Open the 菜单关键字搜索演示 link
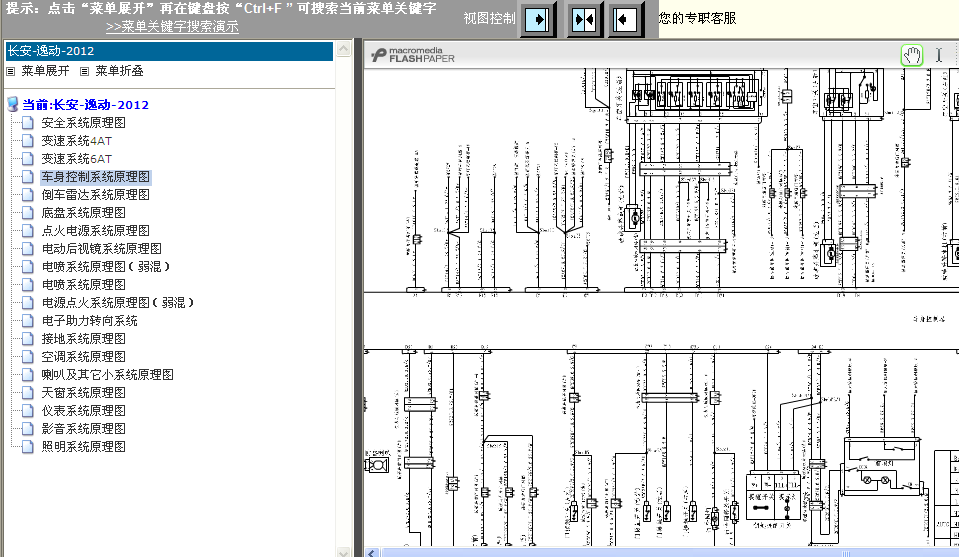 [x=172, y=27]
